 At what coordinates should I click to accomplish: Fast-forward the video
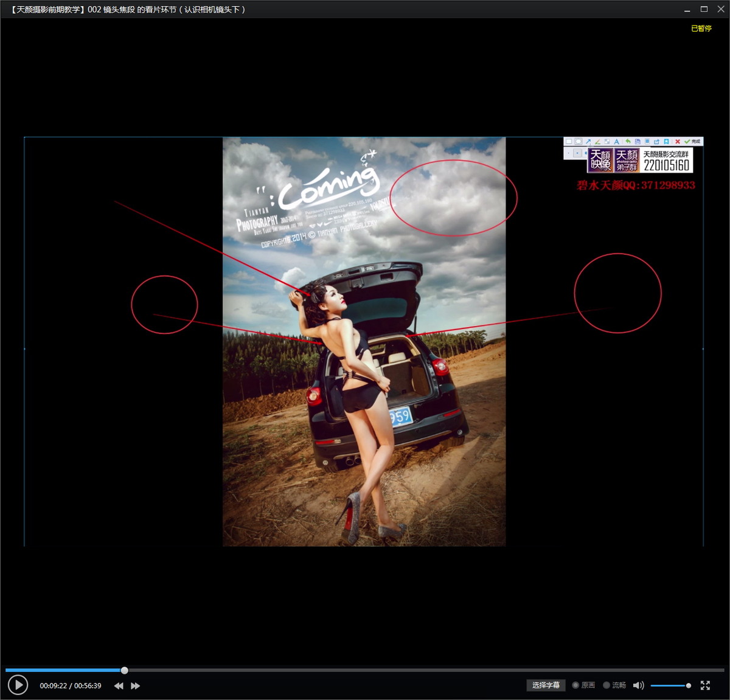136,686
